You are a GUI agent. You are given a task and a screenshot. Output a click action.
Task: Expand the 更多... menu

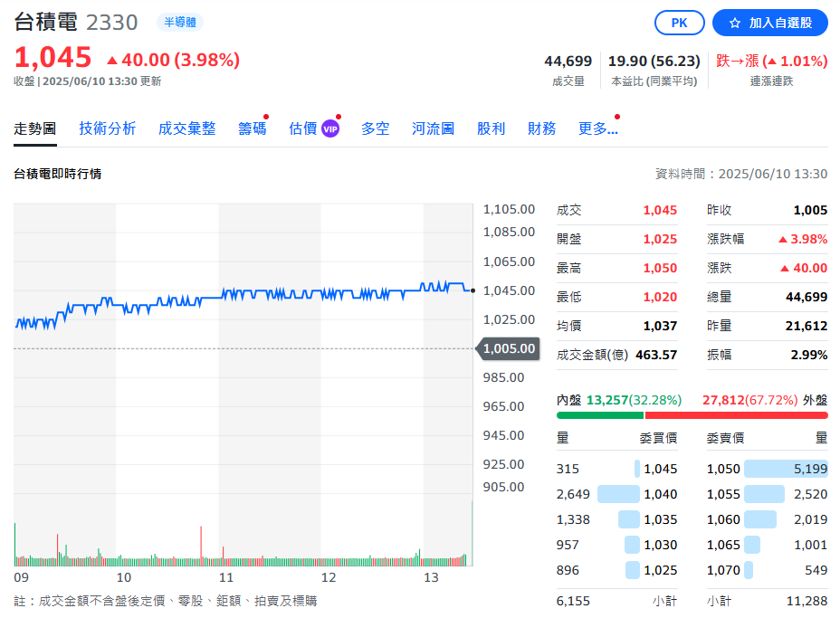pyautogui.click(x=597, y=128)
